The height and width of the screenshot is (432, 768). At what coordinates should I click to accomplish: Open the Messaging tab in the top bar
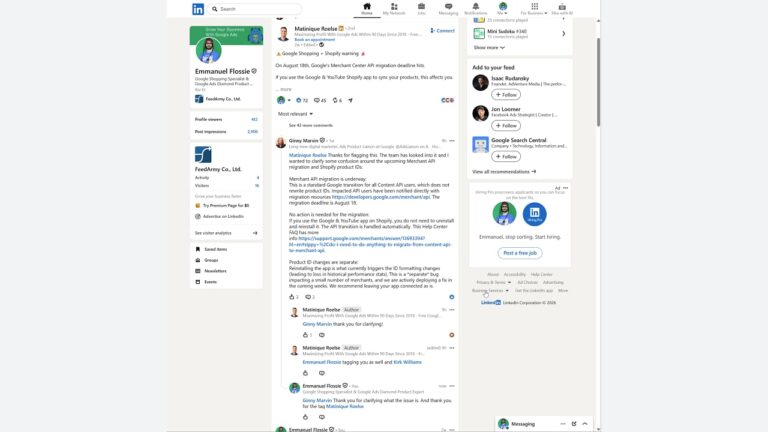pyautogui.click(x=448, y=9)
